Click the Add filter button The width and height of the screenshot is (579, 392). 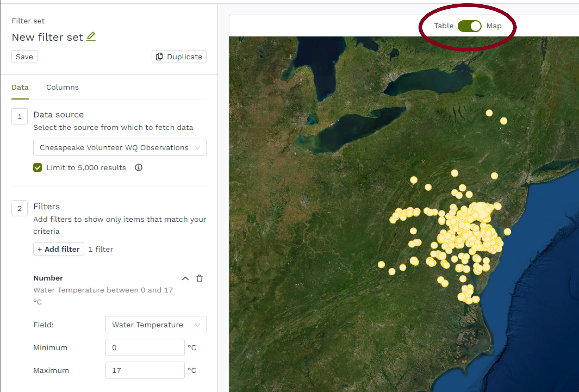click(x=59, y=249)
